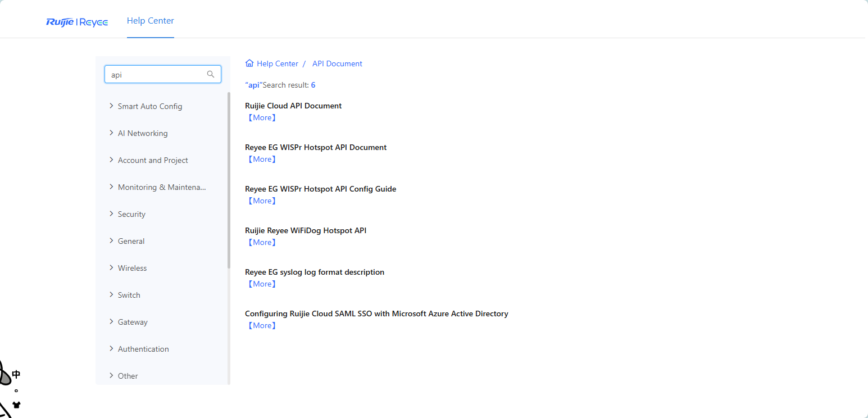
Task: Expand the Authentication category chevron
Action: [x=111, y=348]
